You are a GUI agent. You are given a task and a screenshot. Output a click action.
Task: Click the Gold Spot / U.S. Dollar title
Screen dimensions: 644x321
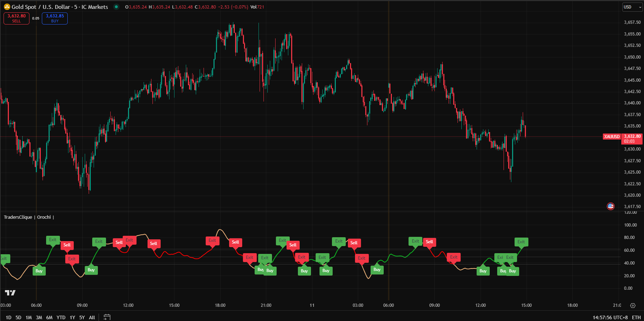(60, 7)
